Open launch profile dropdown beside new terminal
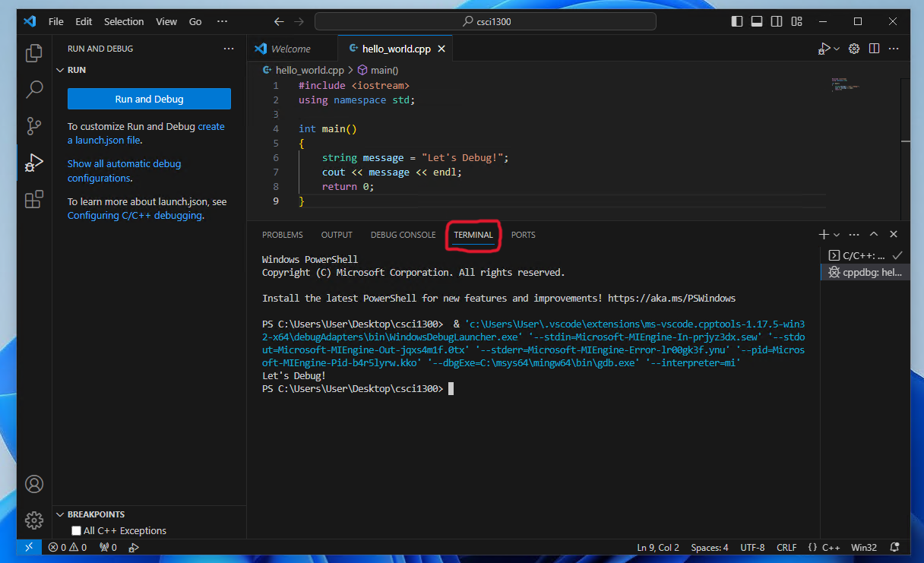 tap(837, 235)
